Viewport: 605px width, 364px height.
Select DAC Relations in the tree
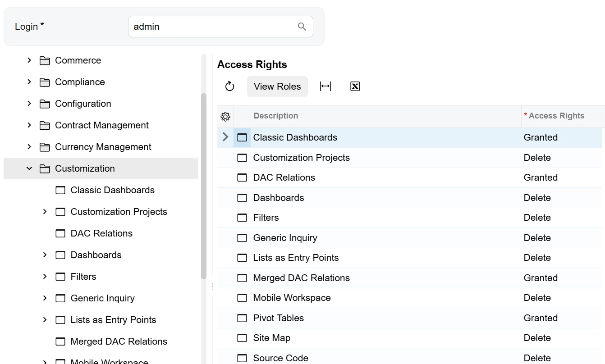pos(101,233)
